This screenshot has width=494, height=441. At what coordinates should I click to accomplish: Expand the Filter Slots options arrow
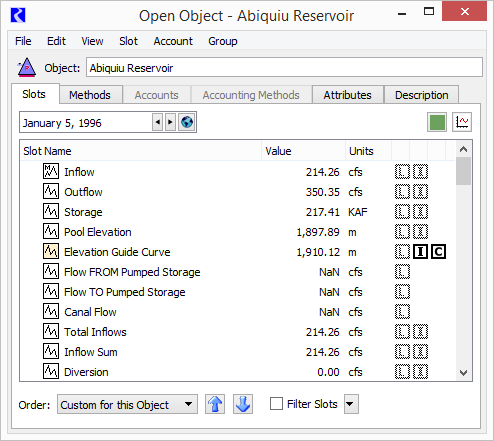click(x=351, y=404)
